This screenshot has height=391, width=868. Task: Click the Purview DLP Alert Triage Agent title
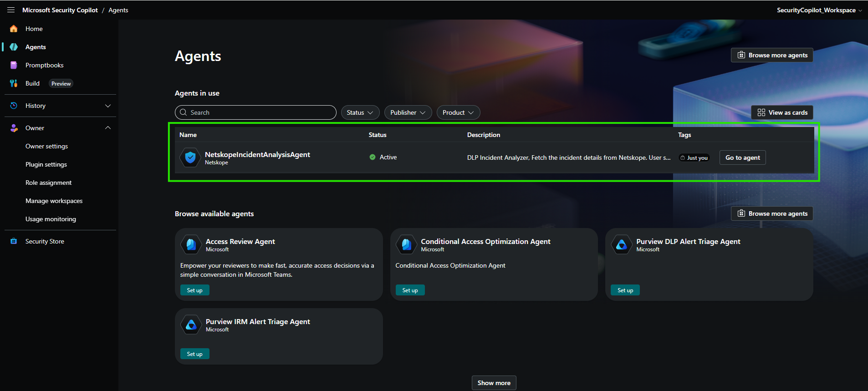pos(688,242)
